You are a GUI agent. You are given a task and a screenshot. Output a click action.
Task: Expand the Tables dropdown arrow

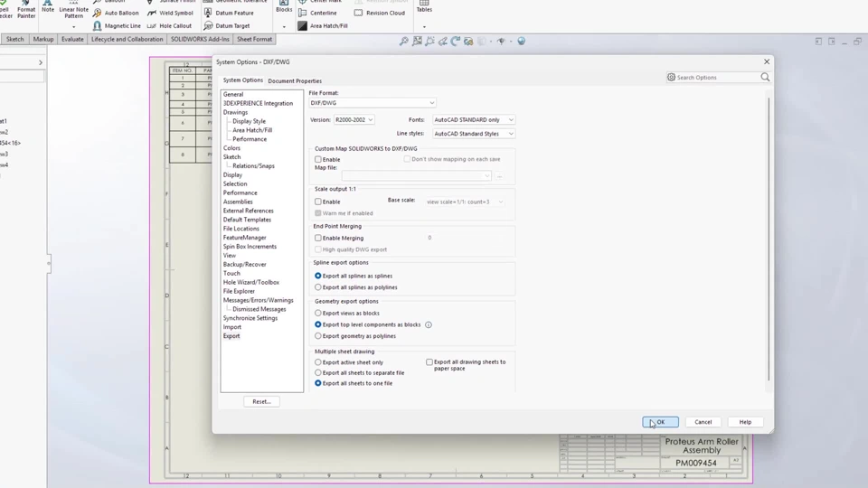click(x=424, y=26)
